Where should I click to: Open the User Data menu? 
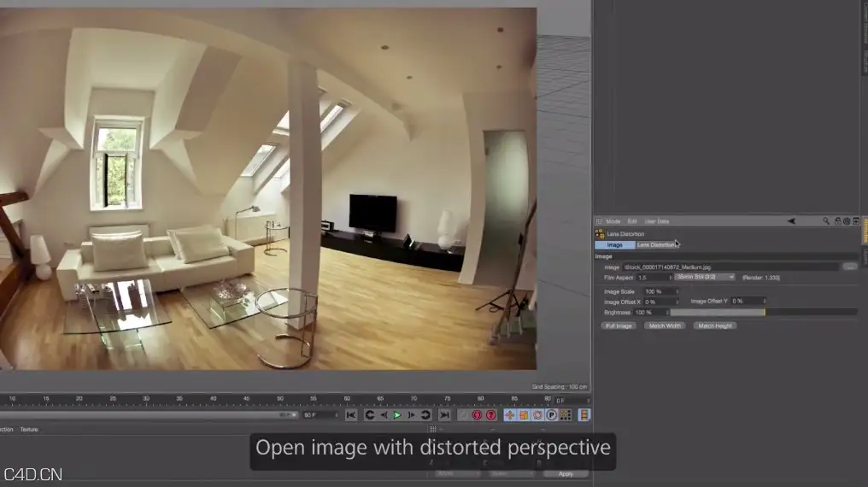[x=657, y=221]
